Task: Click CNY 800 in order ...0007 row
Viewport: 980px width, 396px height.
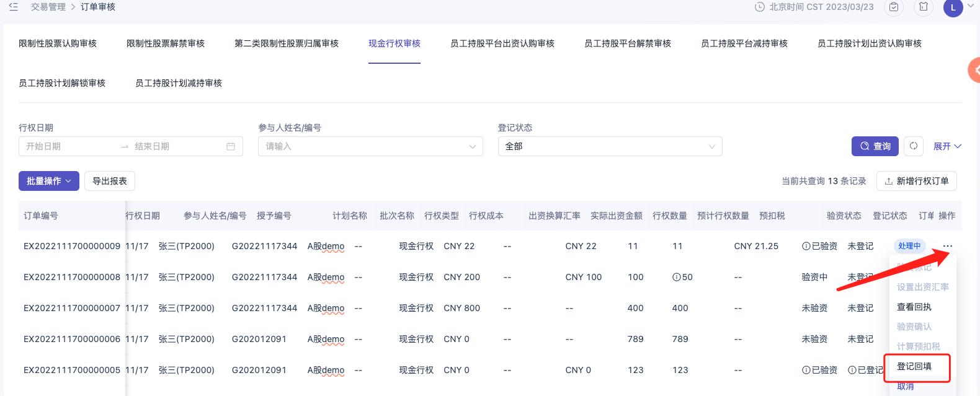Action: 462,308
